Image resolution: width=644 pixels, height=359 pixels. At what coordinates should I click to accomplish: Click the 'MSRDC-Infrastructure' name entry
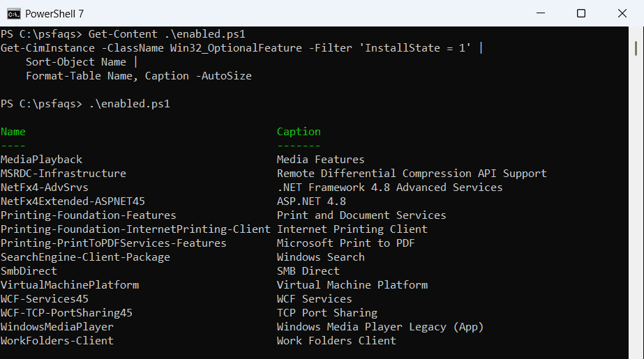tap(63, 174)
